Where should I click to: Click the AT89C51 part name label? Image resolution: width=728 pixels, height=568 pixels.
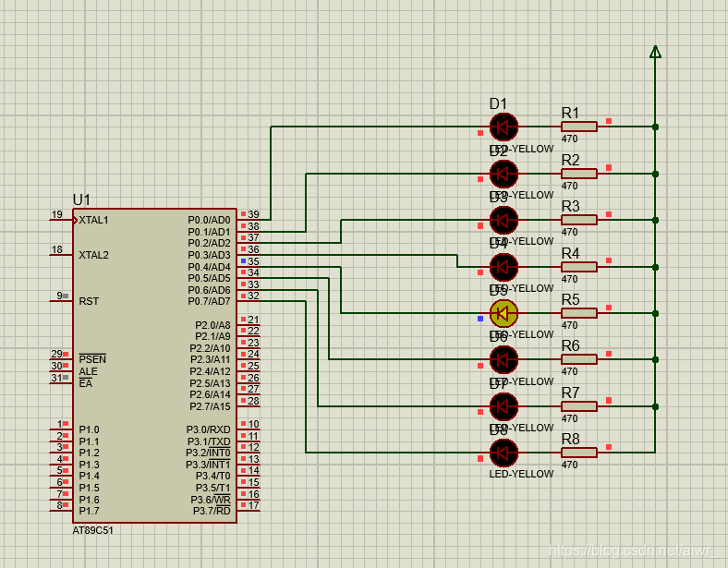point(93,530)
